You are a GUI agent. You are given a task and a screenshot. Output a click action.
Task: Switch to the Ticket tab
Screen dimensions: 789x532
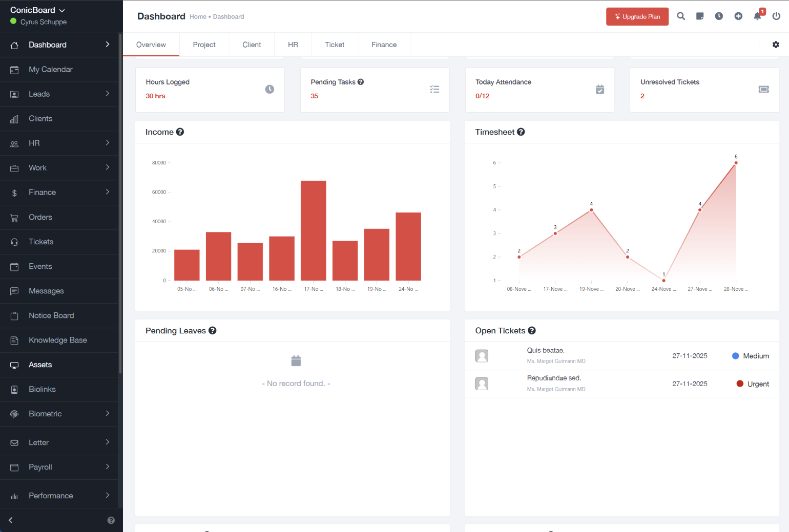pos(335,45)
